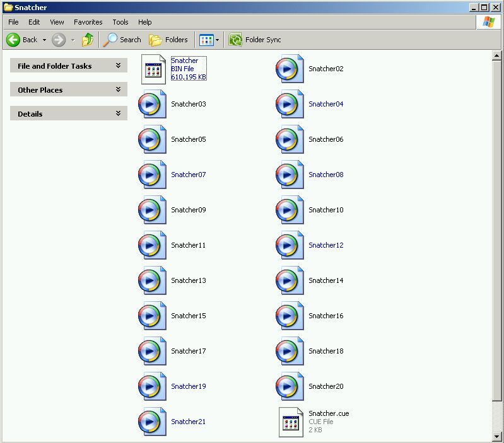
Task: Open the Help menu
Action: [144, 22]
